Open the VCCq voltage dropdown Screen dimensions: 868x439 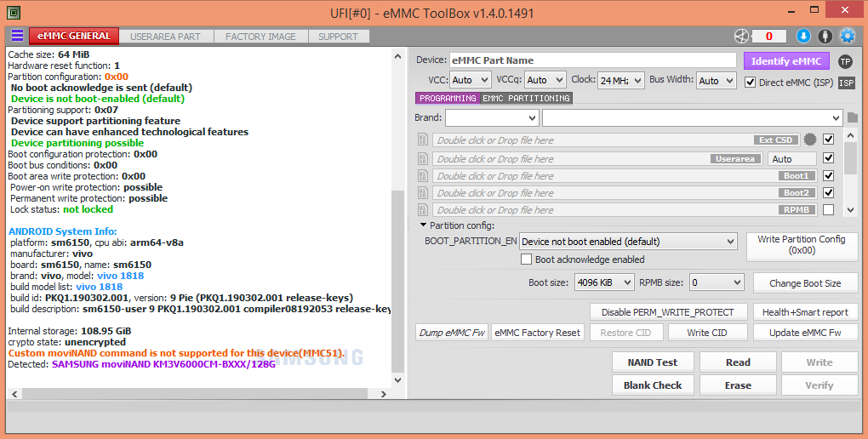point(545,80)
